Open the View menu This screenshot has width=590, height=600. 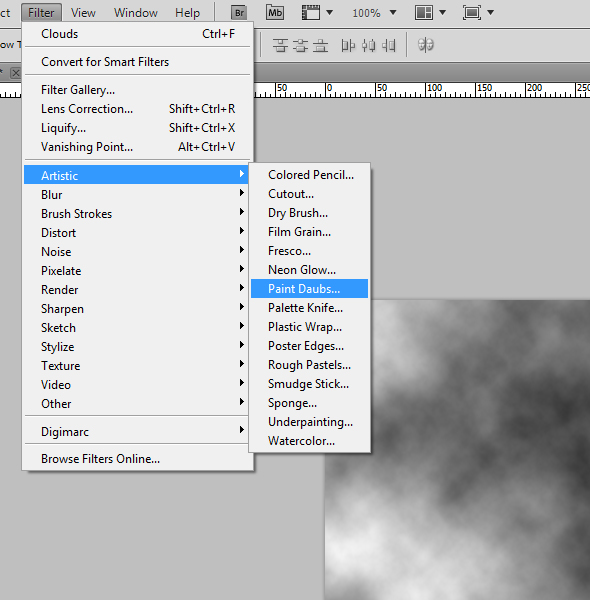tap(83, 13)
